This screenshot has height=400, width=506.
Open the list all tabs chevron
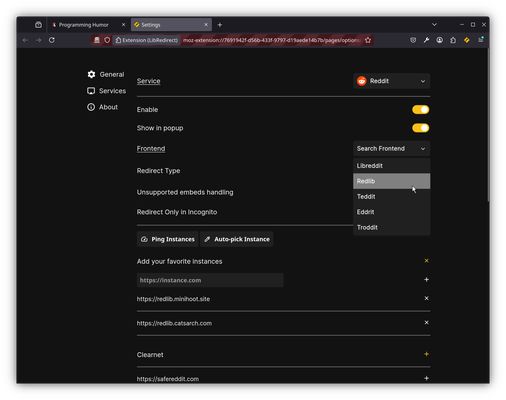coord(434,25)
